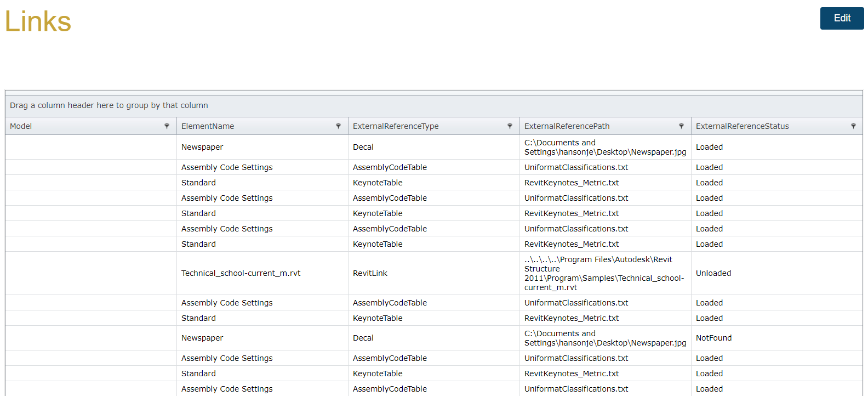The image size is (868, 396).
Task: Open filter icon on ExternalReferencePath column
Action: pyautogui.click(x=681, y=126)
